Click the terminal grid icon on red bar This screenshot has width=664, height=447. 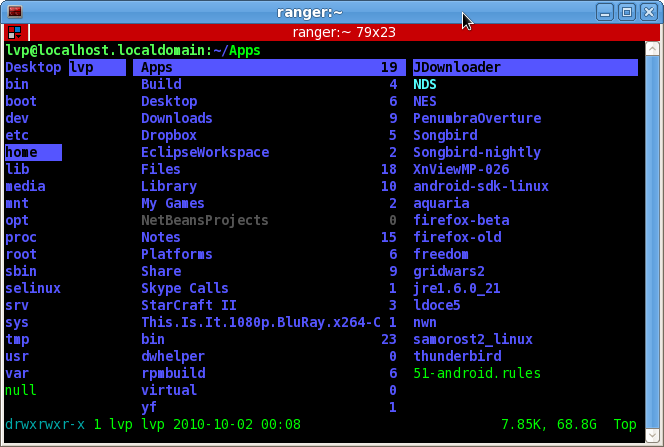coord(13,32)
